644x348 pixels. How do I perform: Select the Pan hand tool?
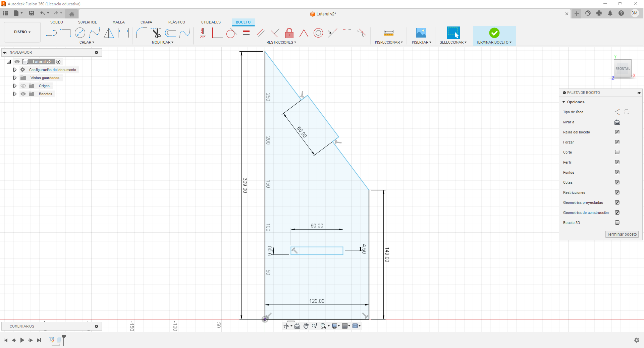pyautogui.click(x=306, y=326)
